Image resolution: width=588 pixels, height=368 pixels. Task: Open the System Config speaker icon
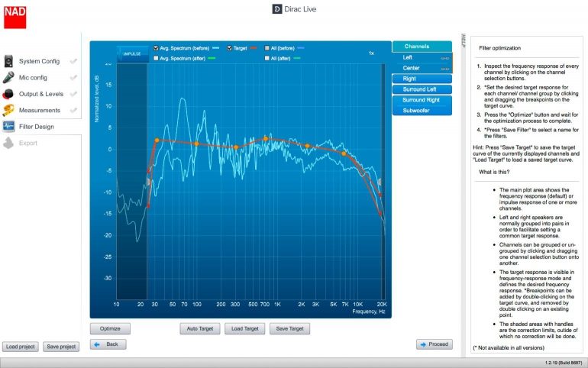pyautogui.click(x=9, y=61)
